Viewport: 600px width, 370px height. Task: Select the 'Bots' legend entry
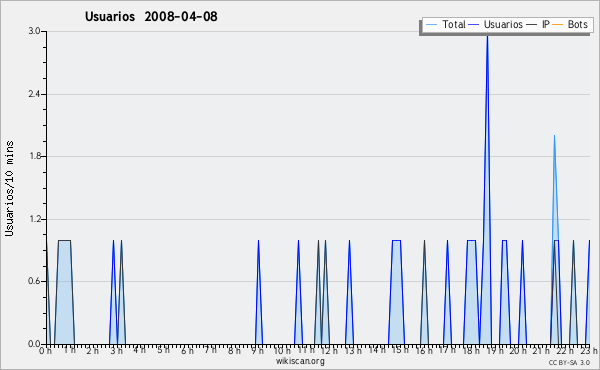570,24
